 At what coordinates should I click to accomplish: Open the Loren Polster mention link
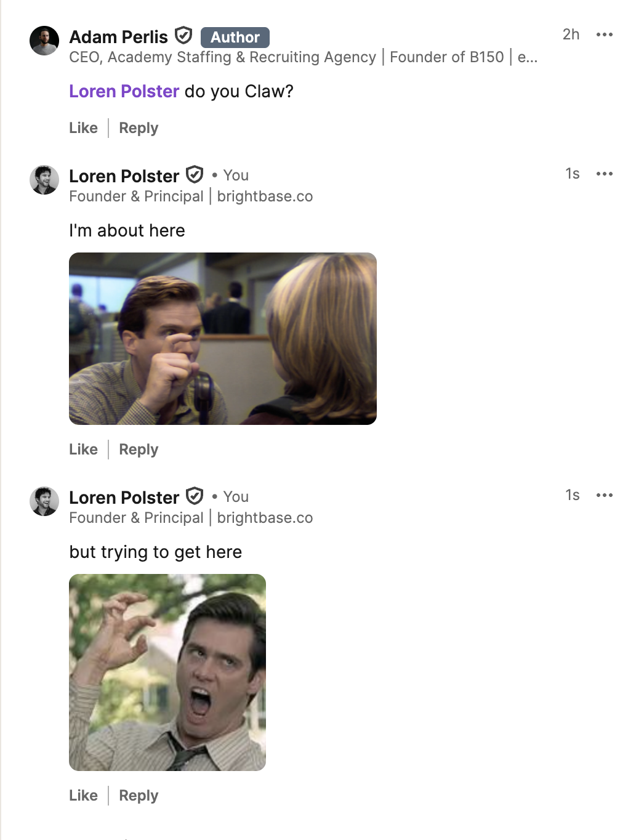point(124,91)
